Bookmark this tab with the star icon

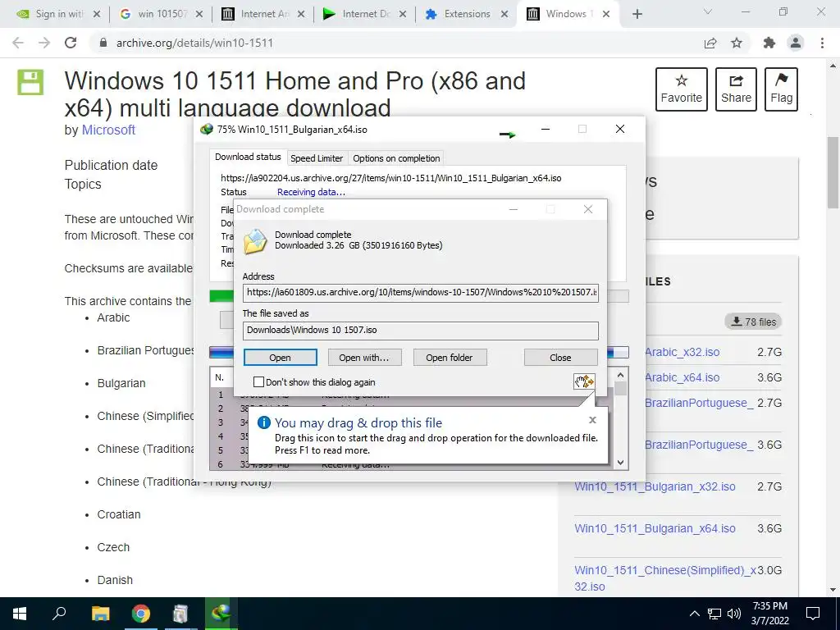pyautogui.click(x=737, y=43)
